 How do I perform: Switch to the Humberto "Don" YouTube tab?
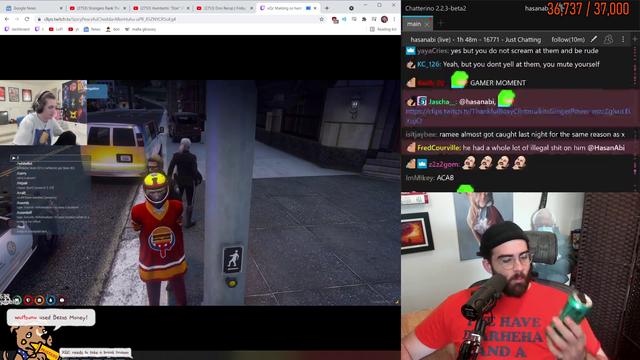pos(161,8)
